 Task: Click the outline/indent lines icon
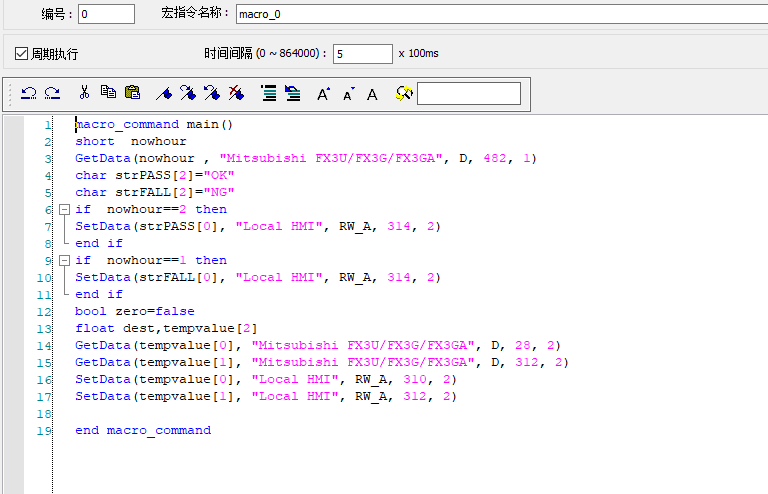[268, 93]
